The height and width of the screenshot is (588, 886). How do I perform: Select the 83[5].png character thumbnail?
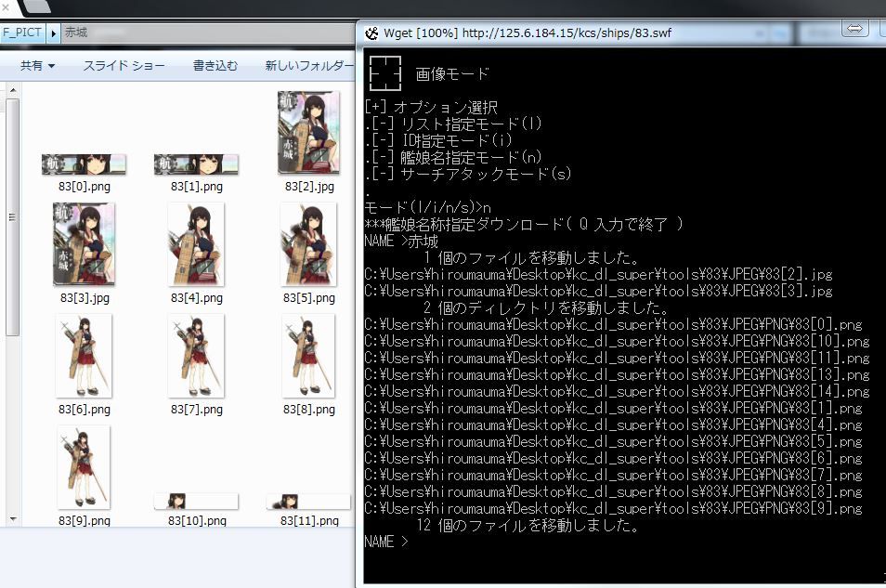[308, 243]
